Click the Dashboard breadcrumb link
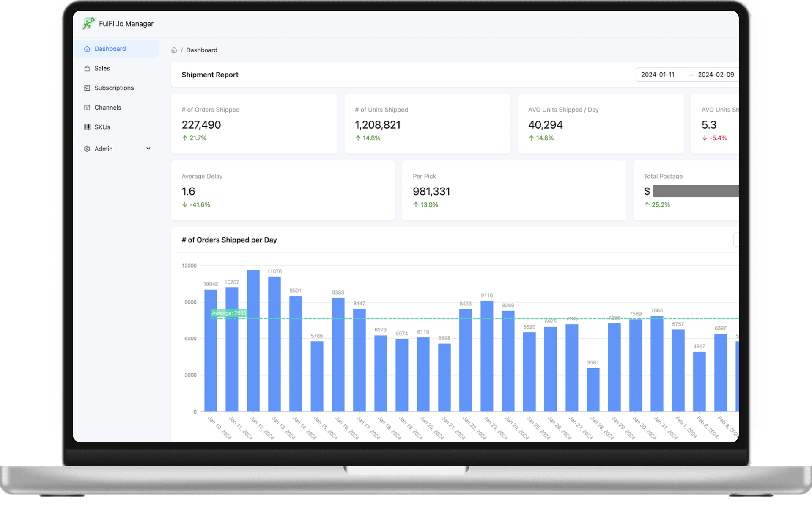This screenshot has height=505, width=812. pos(201,50)
